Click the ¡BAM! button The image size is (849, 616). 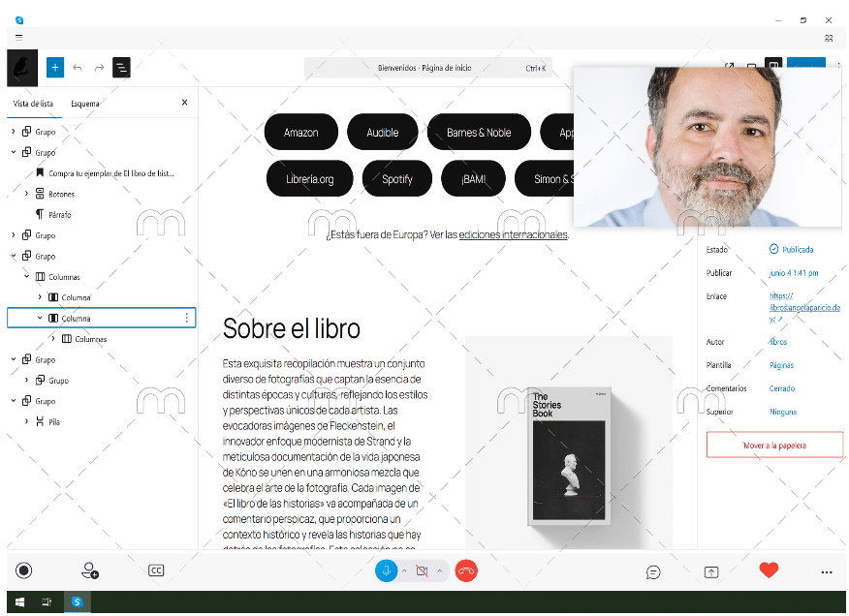(473, 178)
